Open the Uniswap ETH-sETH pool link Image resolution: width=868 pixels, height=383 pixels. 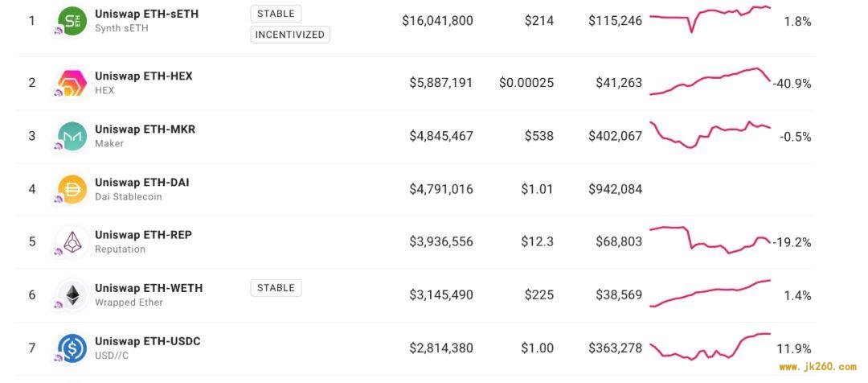coord(146,14)
